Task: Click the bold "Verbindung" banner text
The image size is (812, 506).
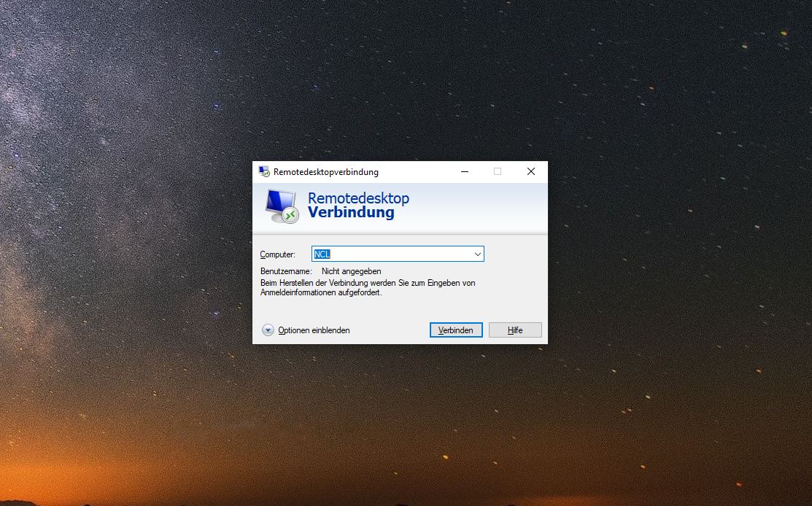Action: coord(351,213)
